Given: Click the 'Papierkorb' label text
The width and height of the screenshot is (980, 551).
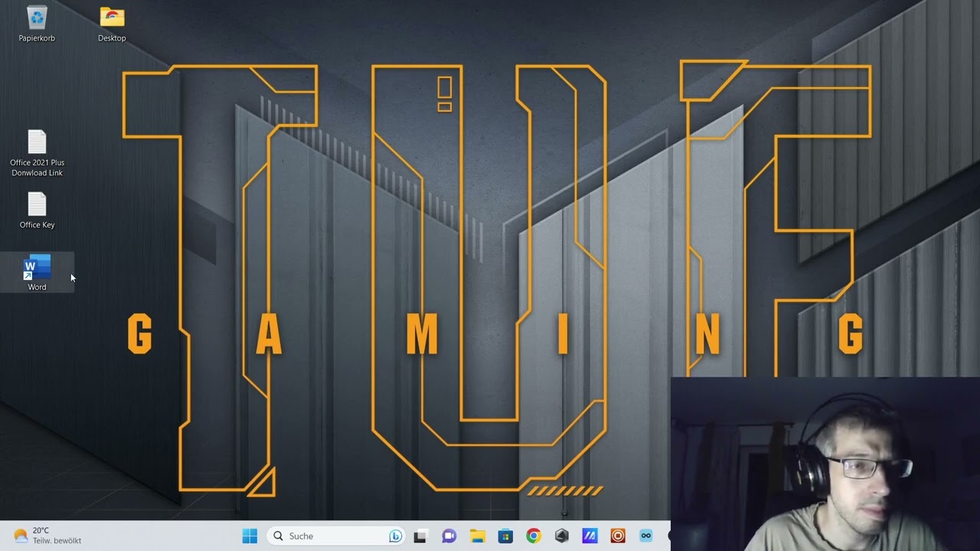Looking at the screenshot, I should tap(37, 38).
